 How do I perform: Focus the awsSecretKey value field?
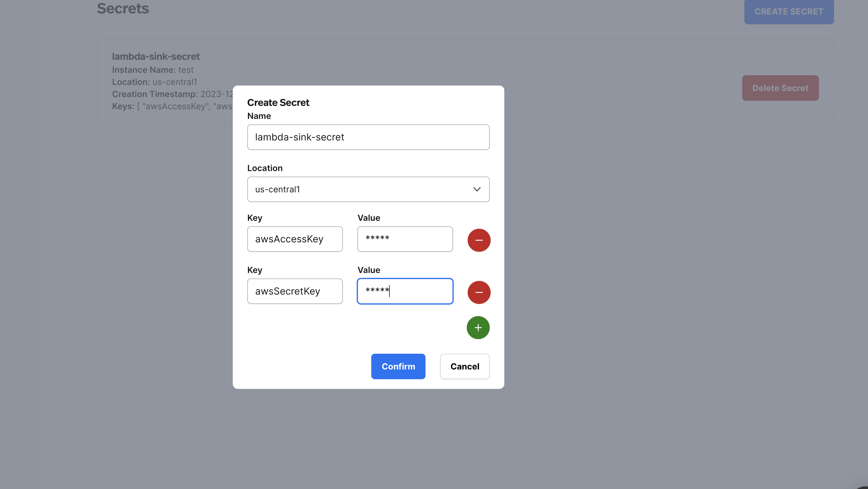(405, 291)
